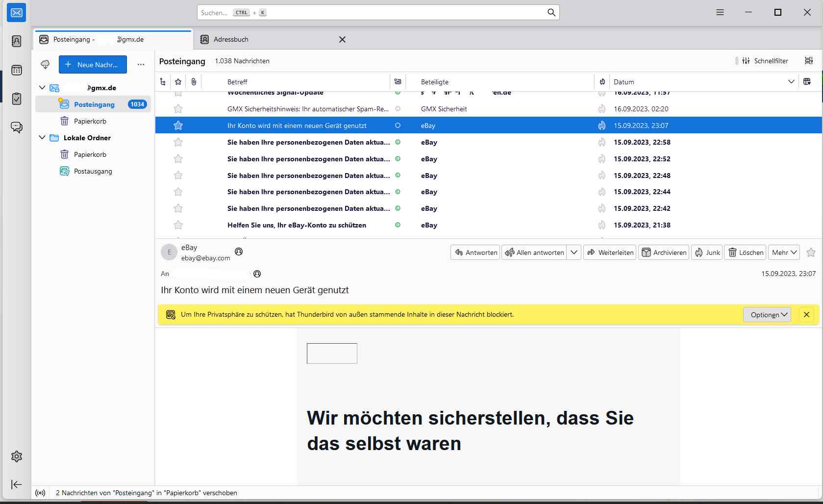
Task: Open the Address Book from the sidebar
Action: tap(16, 41)
